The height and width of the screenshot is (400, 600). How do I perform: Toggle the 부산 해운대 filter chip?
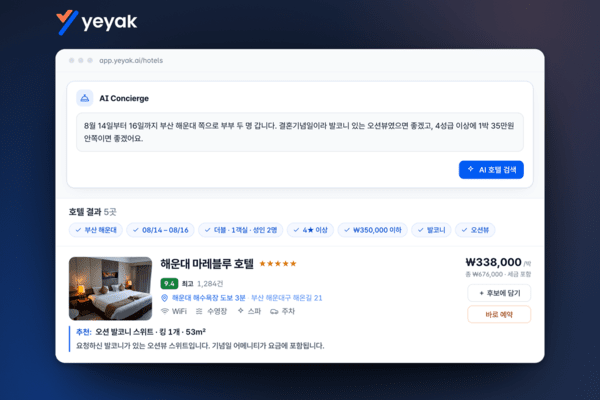pos(96,230)
